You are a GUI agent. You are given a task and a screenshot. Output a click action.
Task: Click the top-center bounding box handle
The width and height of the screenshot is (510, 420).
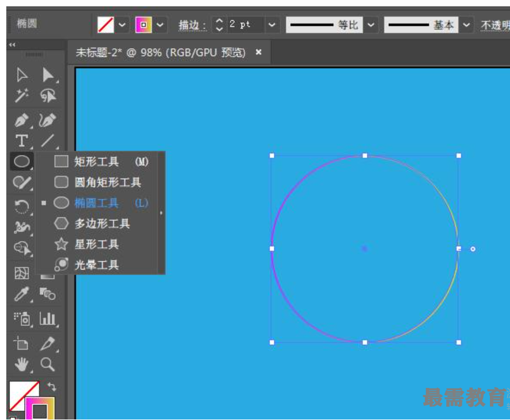tap(365, 155)
